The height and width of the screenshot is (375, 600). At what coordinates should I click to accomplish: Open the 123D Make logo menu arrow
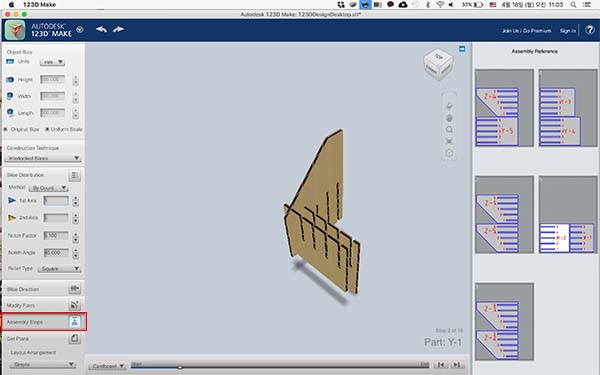tap(80, 29)
